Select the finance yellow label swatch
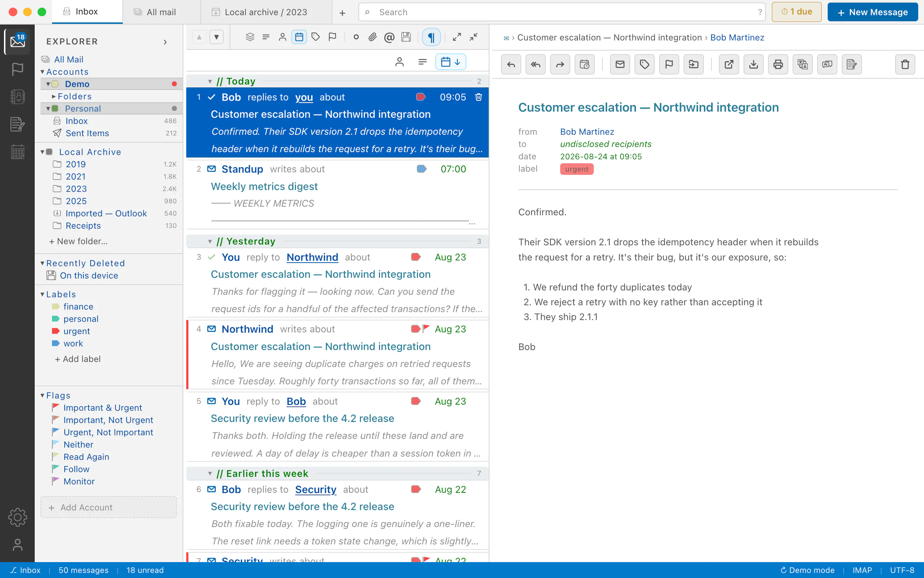 (56, 307)
